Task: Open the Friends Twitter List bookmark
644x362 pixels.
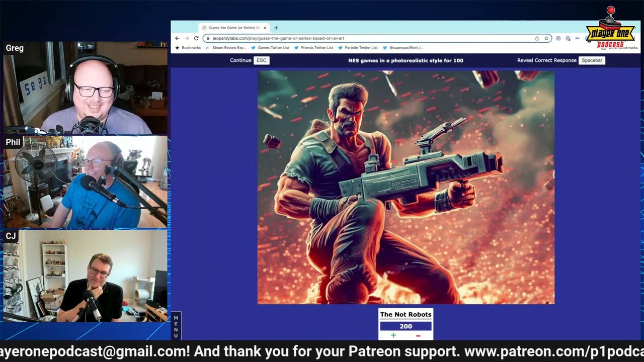Action: pyautogui.click(x=313, y=48)
